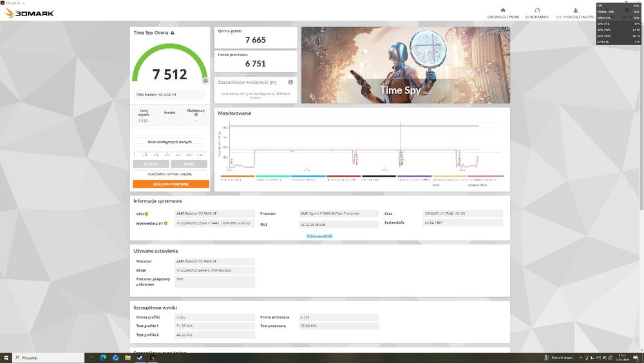The image size is (644, 363).
Task: Open the Testy Obciążeniowe chart icon
Action: click(x=575, y=10)
